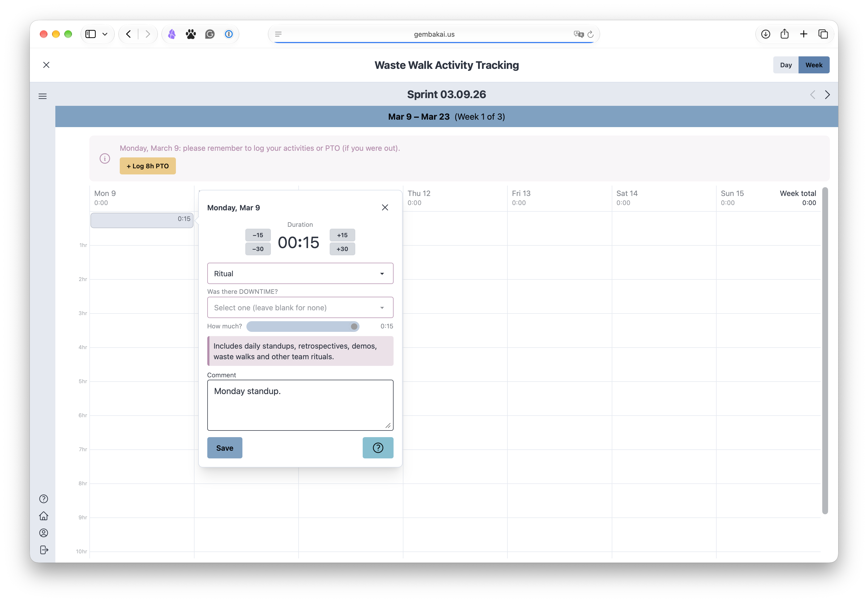868x602 pixels.
Task: Select the 0:15 activity block on Monday
Action: click(x=142, y=220)
